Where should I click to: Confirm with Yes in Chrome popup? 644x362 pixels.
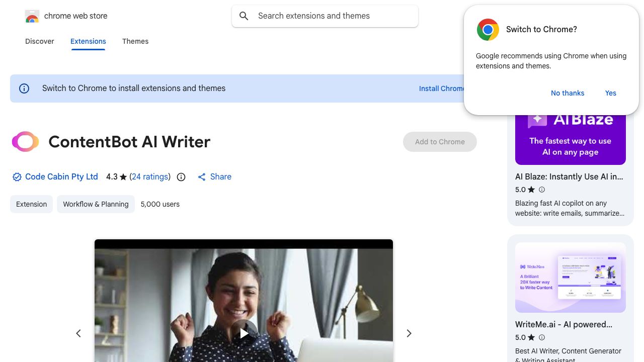[x=611, y=93]
